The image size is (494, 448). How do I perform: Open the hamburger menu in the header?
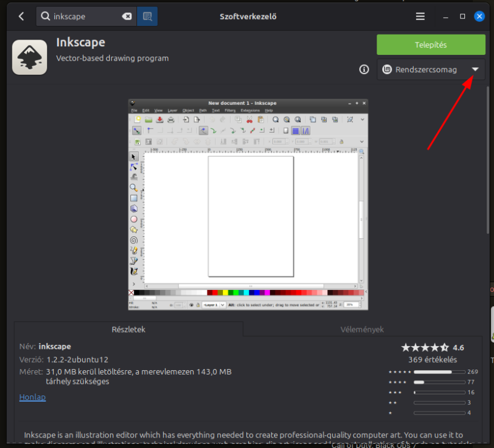pyautogui.click(x=420, y=17)
